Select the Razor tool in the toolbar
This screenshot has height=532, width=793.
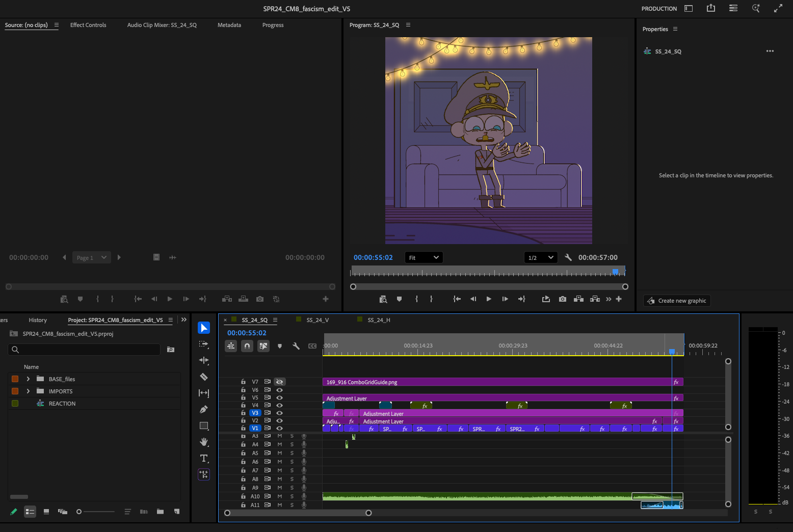pos(204,377)
